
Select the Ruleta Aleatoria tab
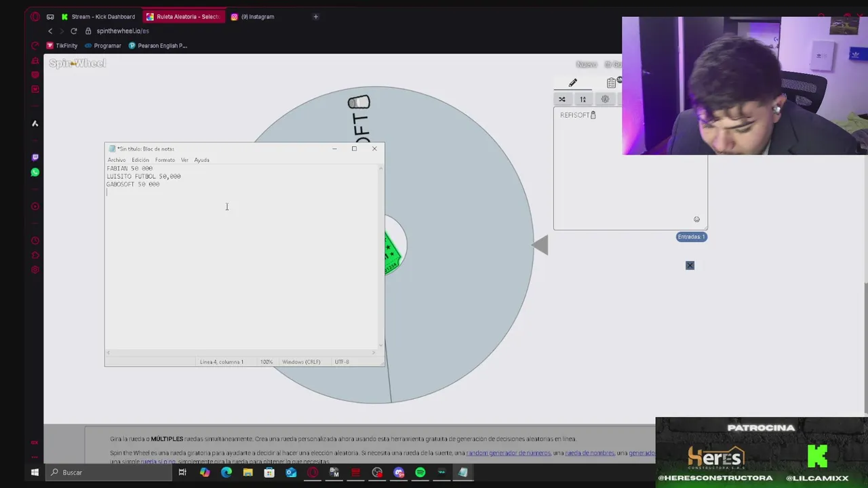pyautogui.click(x=183, y=17)
